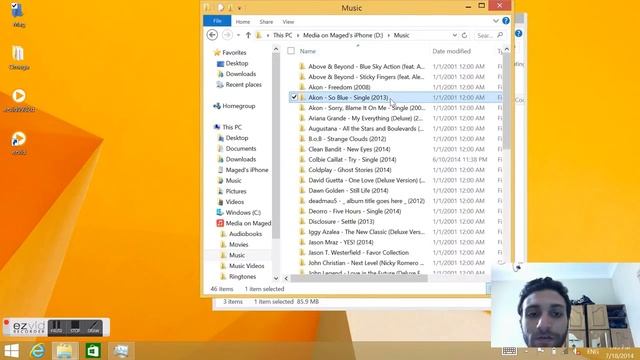640x360 pixels.
Task: Select B.o.B - Strange Clouds (2012) folder
Action: (347, 139)
